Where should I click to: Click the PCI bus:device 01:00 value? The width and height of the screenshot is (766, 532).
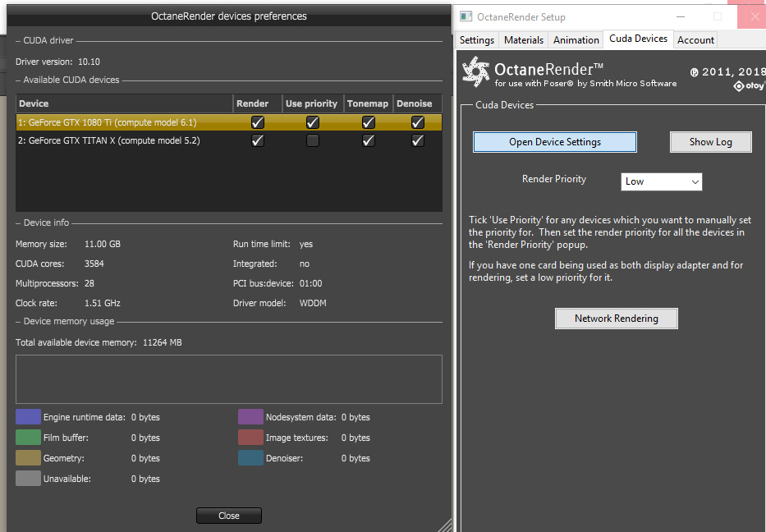pyautogui.click(x=310, y=283)
